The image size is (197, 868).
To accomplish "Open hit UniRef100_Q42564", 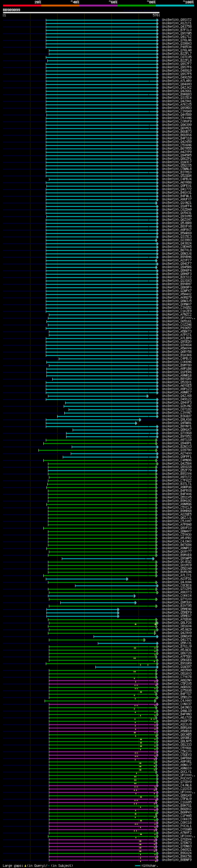I will coord(177,463).
